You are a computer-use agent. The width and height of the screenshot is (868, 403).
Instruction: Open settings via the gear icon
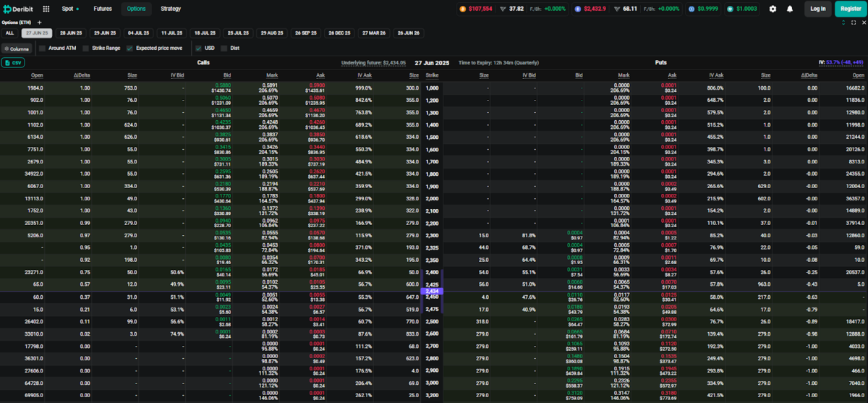[x=773, y=9]
